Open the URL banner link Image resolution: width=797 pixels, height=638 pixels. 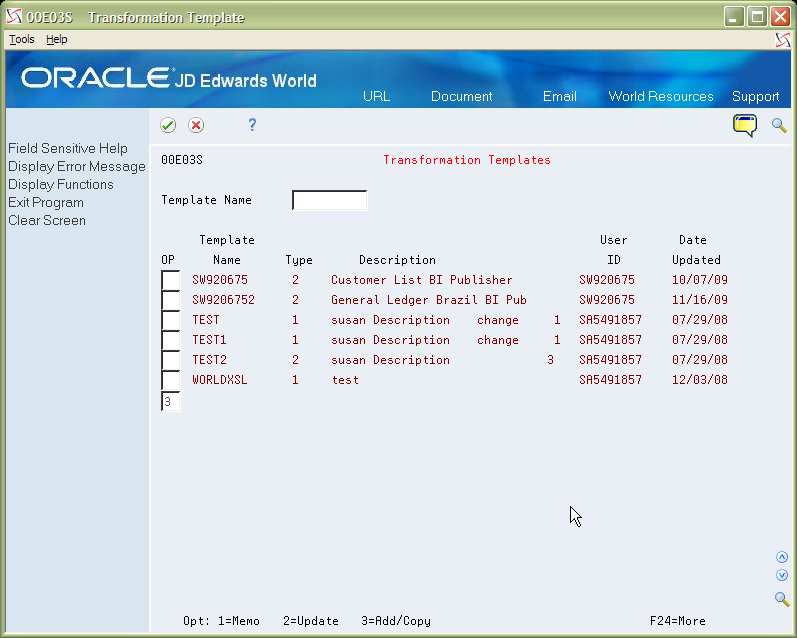[377, 96]
